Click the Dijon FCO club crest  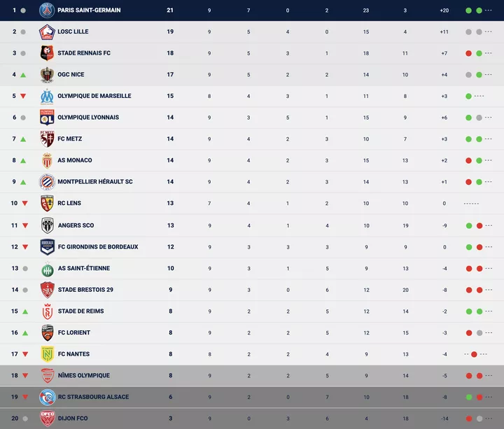tap(47, 419)
